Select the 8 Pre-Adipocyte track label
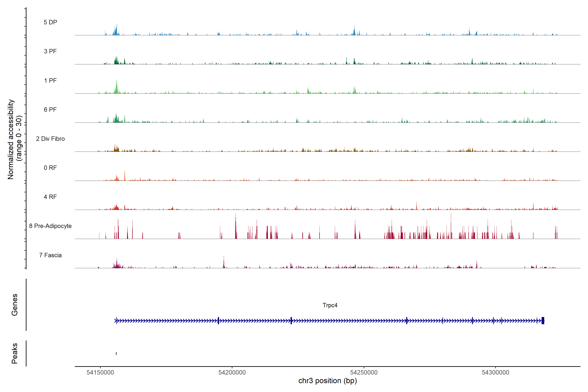This screenshot has height=392, width=588. [50, 226]
